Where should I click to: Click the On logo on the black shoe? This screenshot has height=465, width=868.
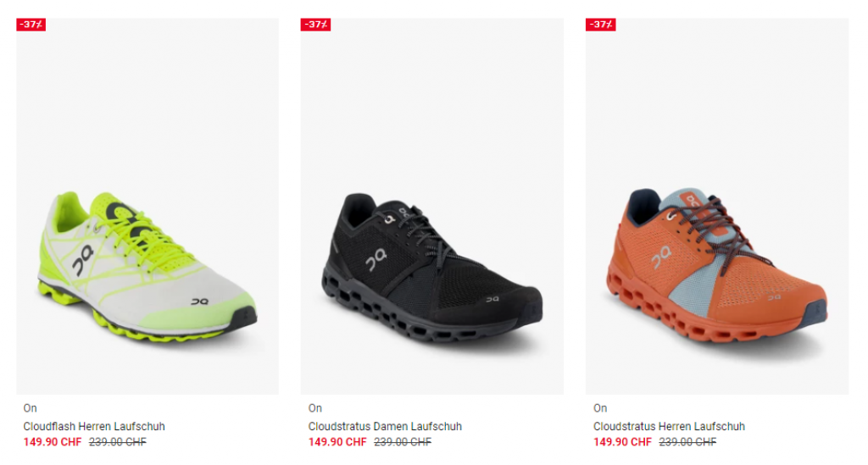376,259
